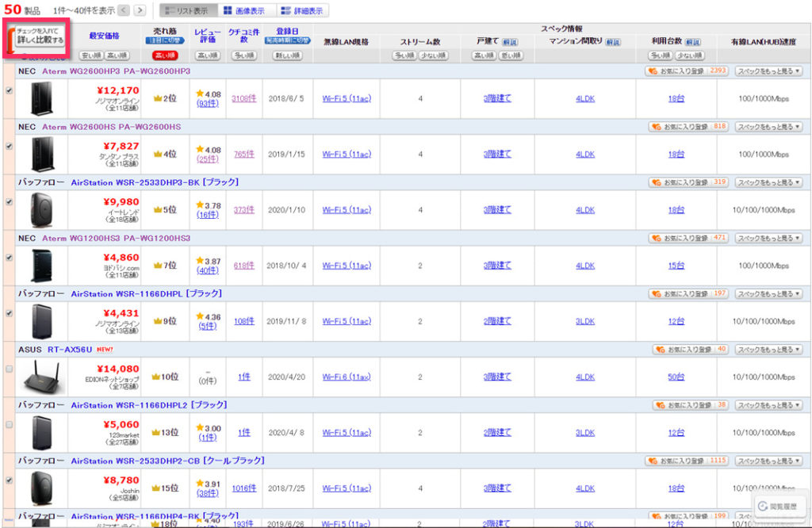Expand スペックをもっと見る for Aterm WG1200HS3
Viewport: 812px width, 528px height.
click(768, 238)
